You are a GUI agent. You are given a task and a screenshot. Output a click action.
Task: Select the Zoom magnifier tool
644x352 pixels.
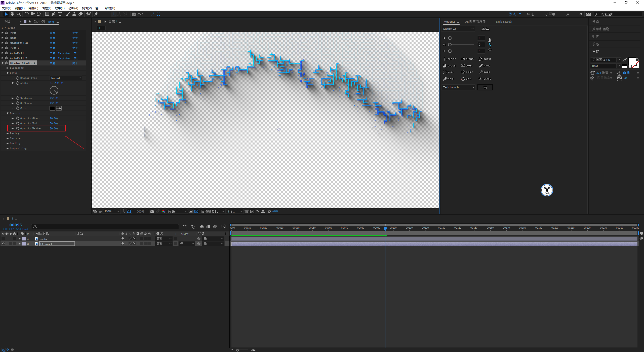(18, 14)
